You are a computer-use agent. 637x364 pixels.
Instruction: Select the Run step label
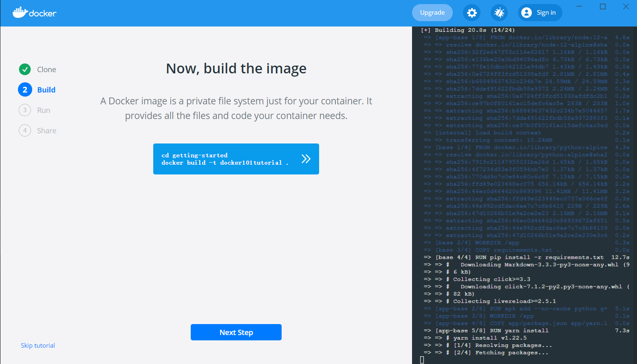point(44,110)
